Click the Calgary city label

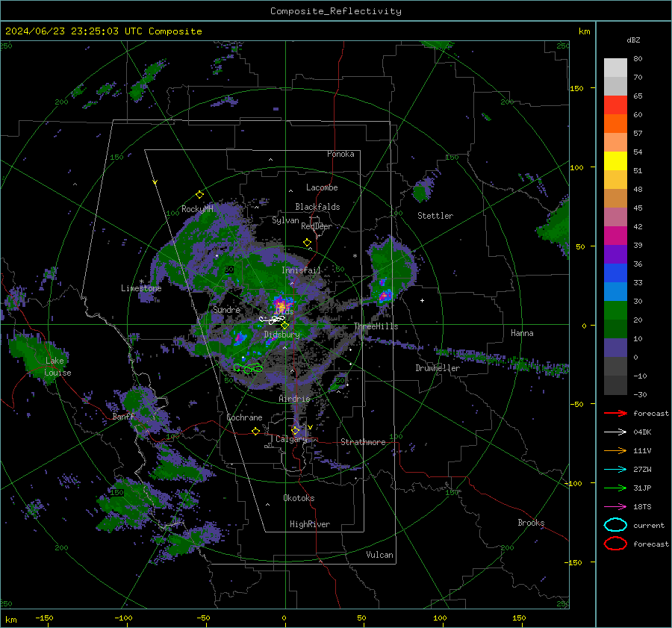coord(291,439)
